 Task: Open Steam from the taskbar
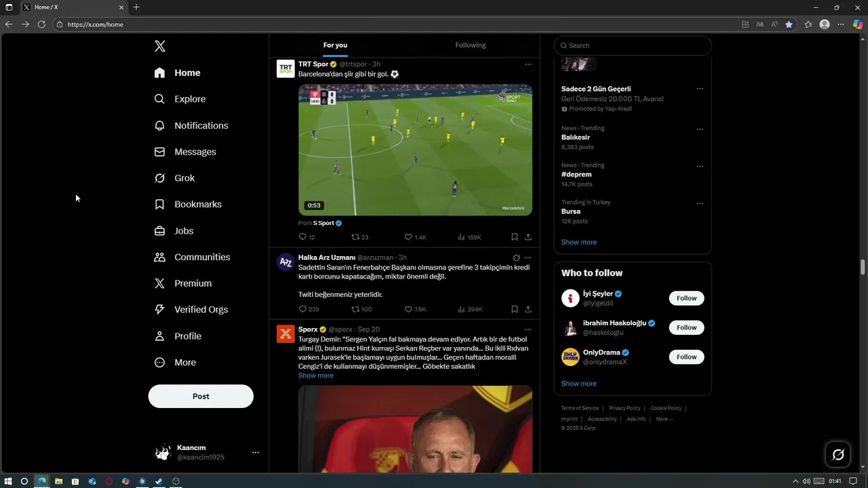tap(159, 481)
